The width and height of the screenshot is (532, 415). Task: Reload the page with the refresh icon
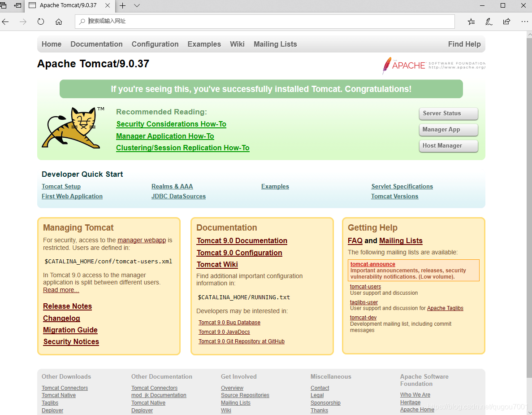pos(41,22)
